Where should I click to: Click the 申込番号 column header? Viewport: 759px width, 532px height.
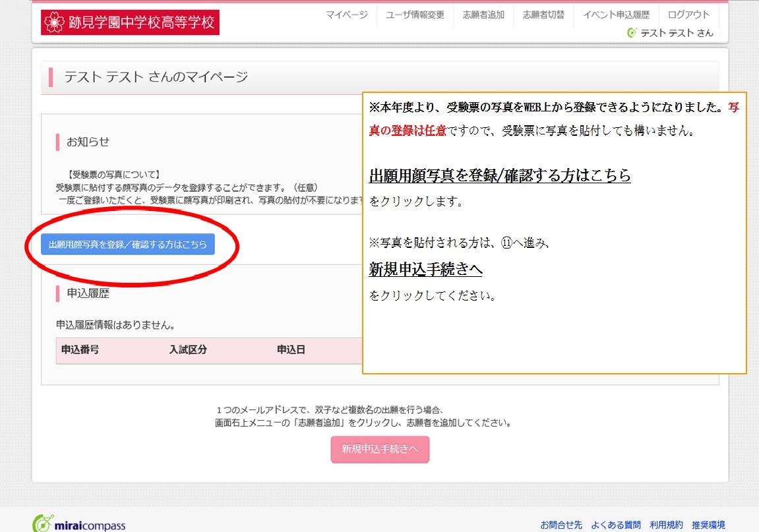(x=80, y=349)
